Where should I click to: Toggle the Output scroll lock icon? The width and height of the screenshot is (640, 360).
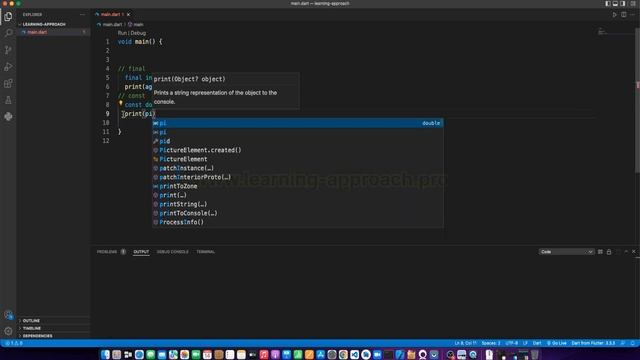(x=609, y=252)
